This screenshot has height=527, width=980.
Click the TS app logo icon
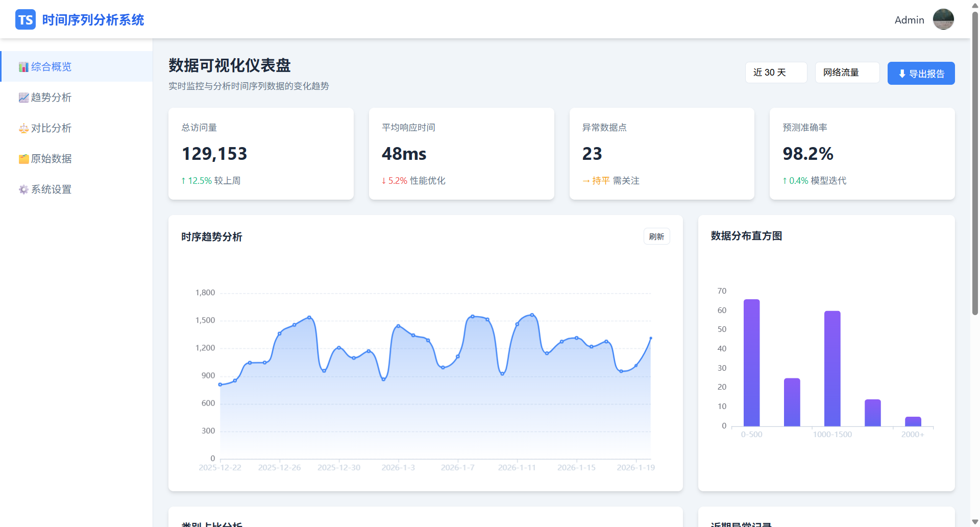[x=26, y=19]
